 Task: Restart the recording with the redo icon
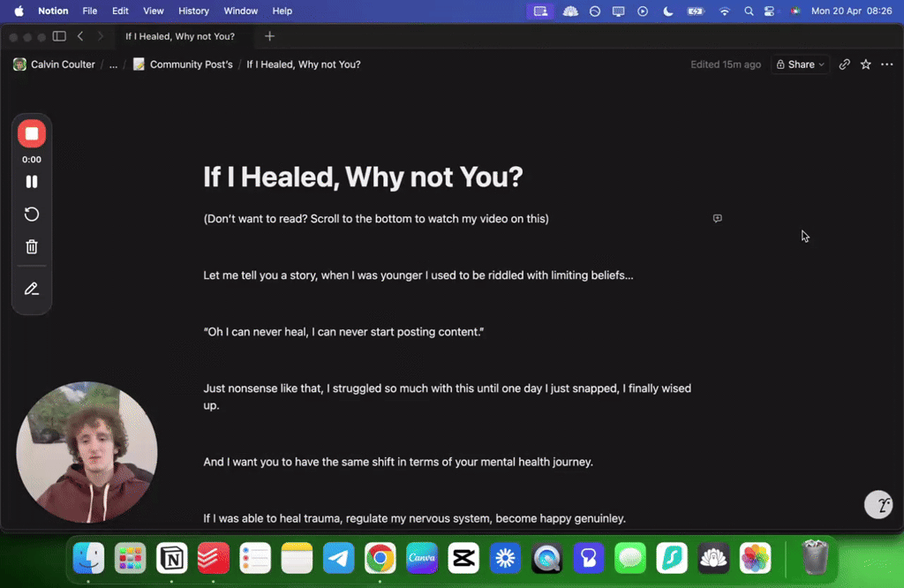tap(31, 214)
